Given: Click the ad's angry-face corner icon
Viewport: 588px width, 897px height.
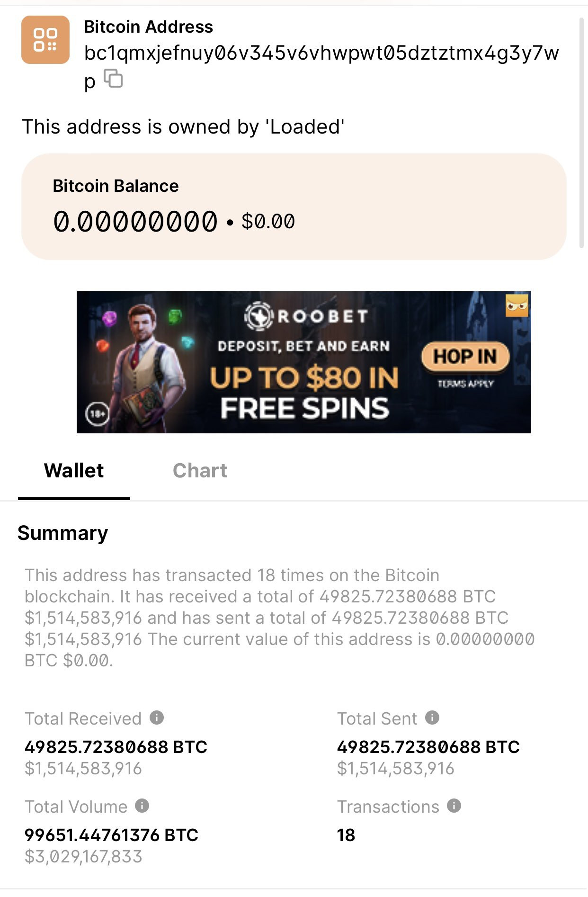Looking at the screenshot, I should pyautogui.click(x=517, y=305).
